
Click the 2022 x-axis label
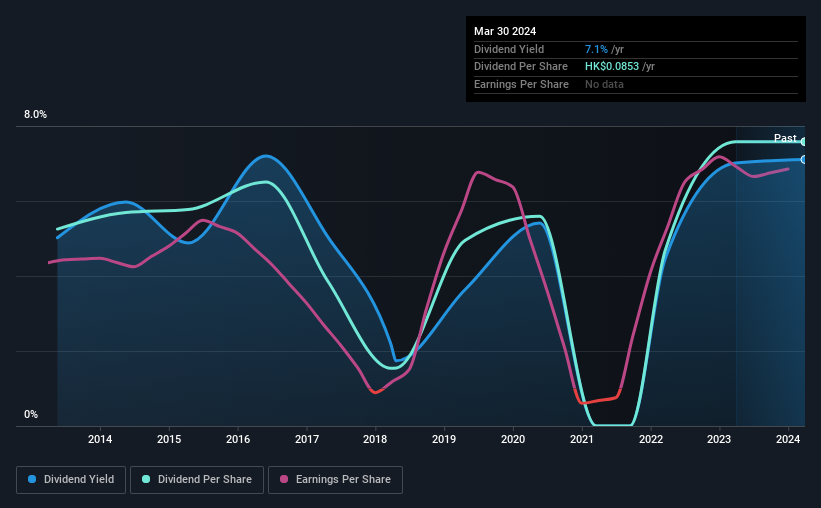(651, 439)
